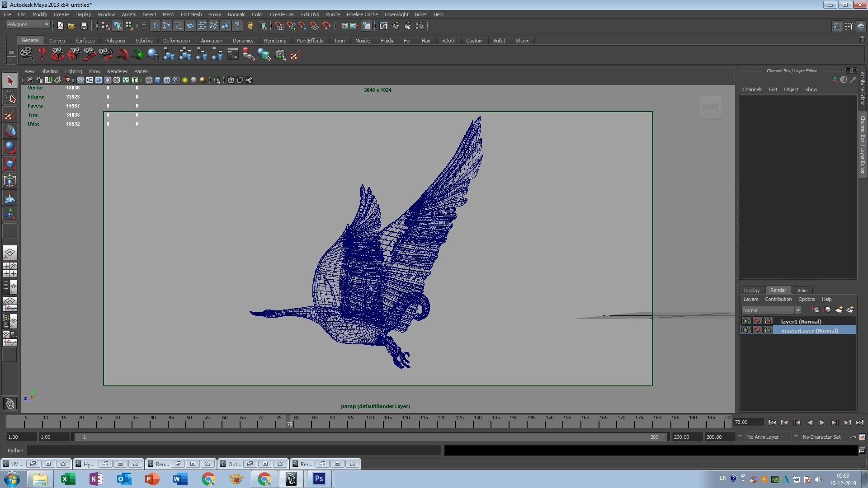The width and height of the screenshot is (868, 488).
Task: Click the red question mark shelf icon
Action: (x=42, y=54)
